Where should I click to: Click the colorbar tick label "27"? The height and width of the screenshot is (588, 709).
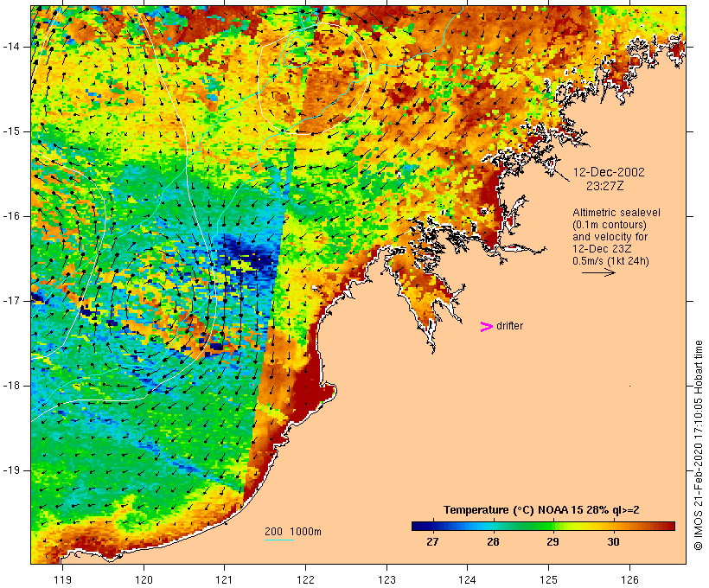click(432, 542)
